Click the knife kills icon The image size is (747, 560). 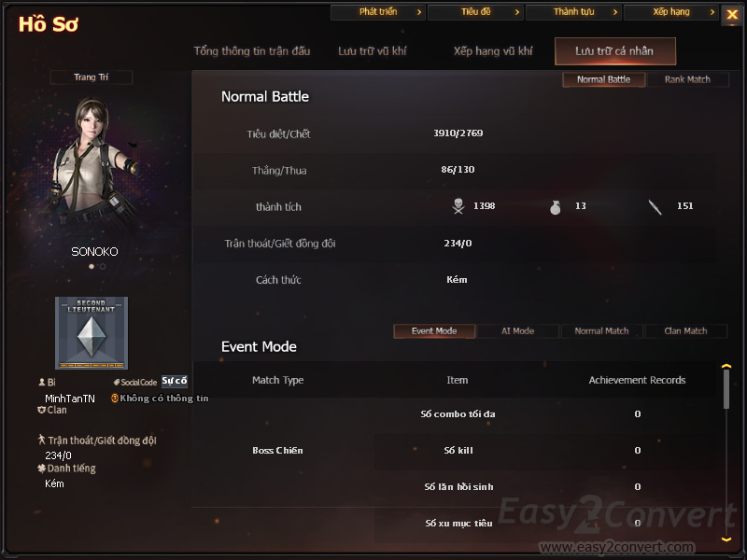point(655,207)
